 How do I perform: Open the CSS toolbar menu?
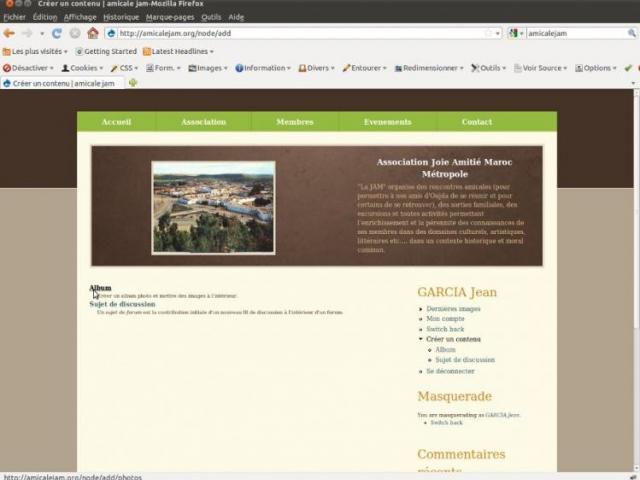(124, 68)
